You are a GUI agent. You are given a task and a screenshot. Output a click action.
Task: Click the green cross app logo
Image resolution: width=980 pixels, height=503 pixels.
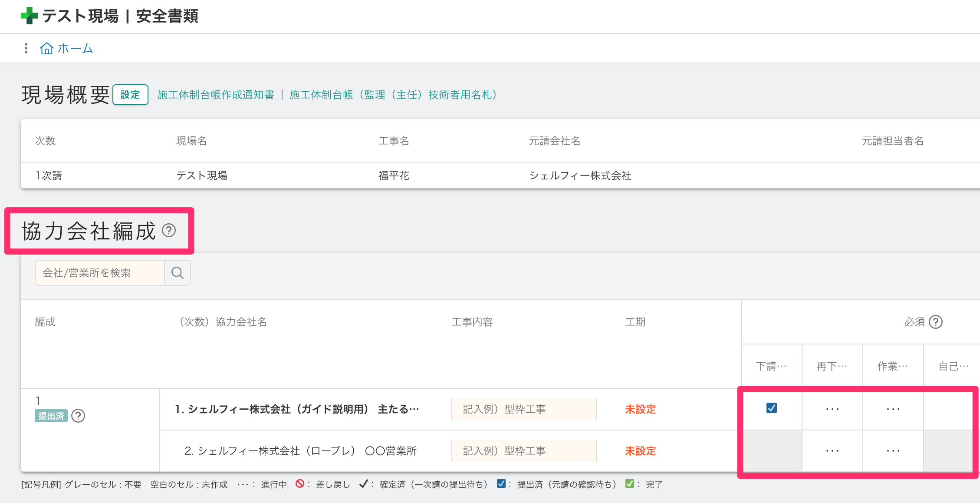29,16
